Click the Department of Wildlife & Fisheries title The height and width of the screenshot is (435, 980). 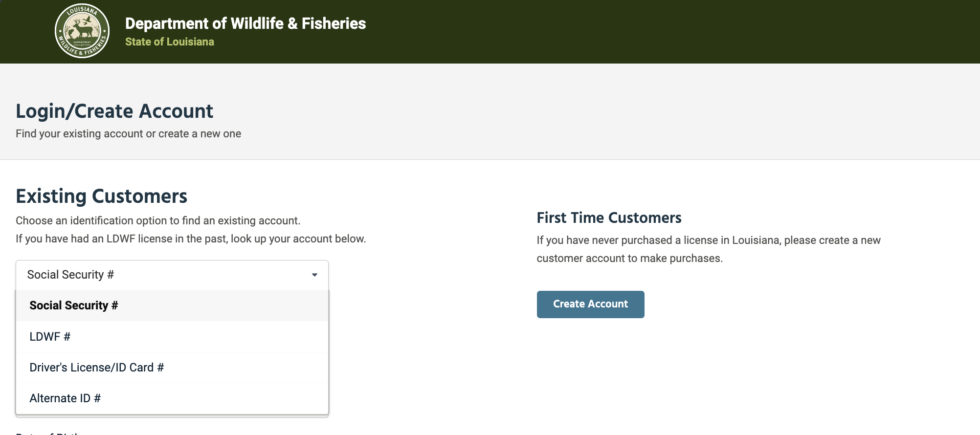[x=245, y=23]
